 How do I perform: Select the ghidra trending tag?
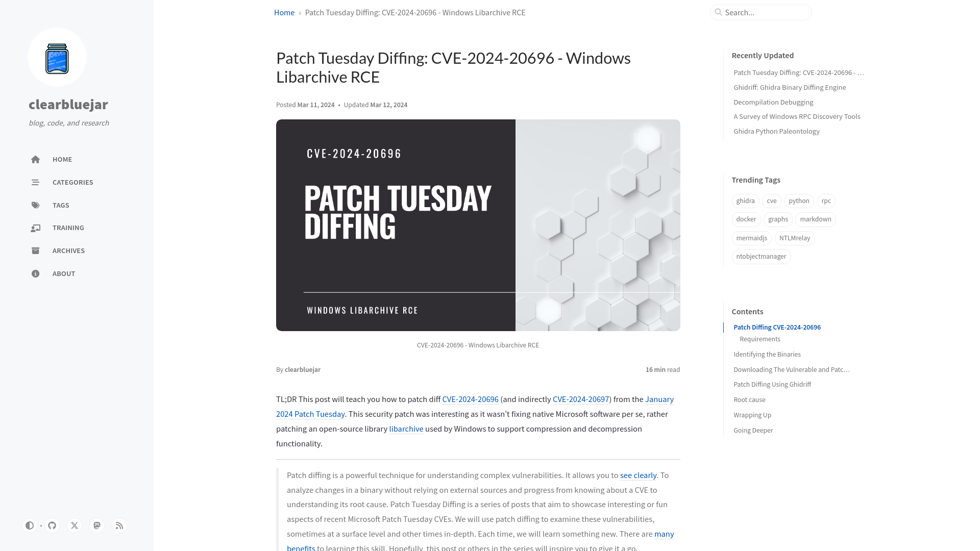tap(745, 201)
